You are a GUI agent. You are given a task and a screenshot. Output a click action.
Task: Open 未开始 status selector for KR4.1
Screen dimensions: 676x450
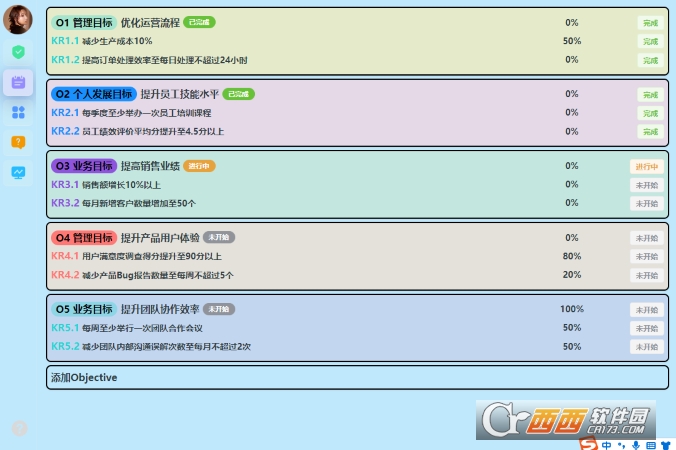click(647, 257)
